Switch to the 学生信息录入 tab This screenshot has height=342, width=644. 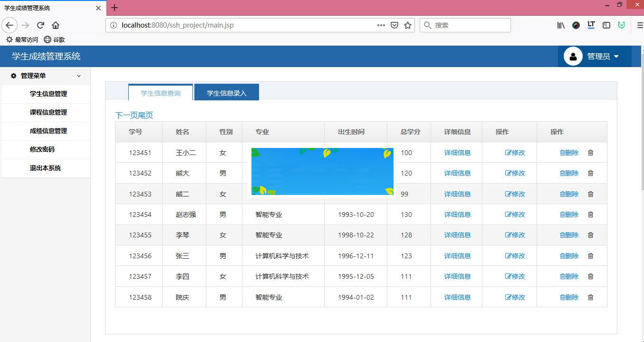coord(227,92)
